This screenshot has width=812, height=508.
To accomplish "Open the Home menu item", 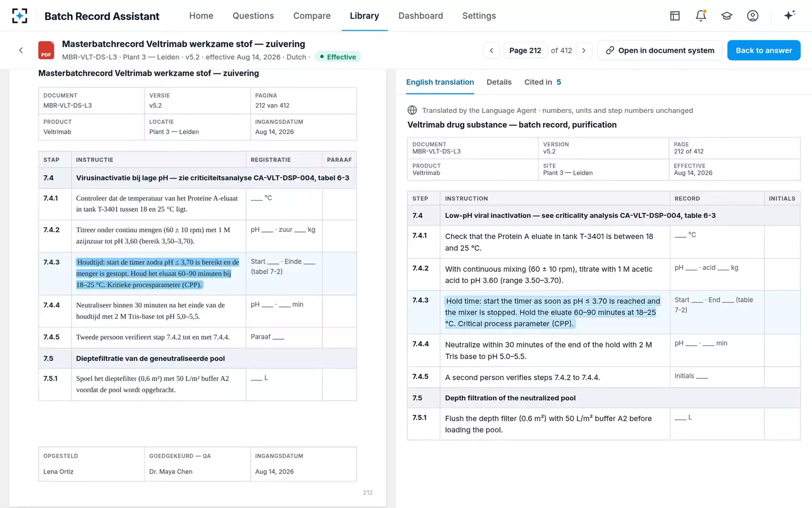I will point(201,16).
